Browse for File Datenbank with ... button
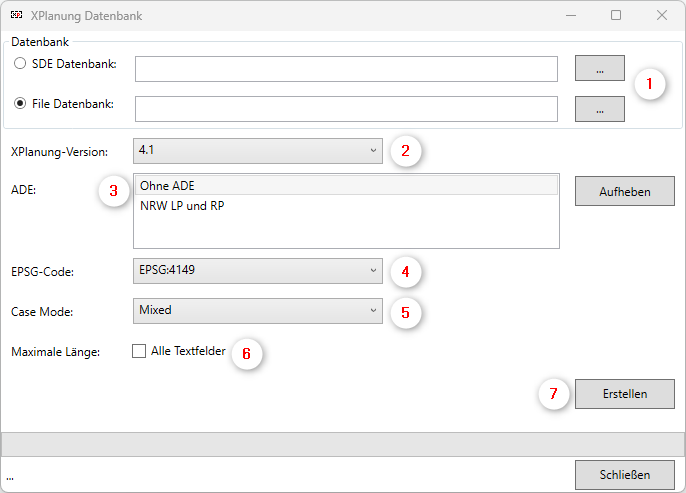Screen dimensions: 686x493 pyautogui.click(x=599, y=109)
